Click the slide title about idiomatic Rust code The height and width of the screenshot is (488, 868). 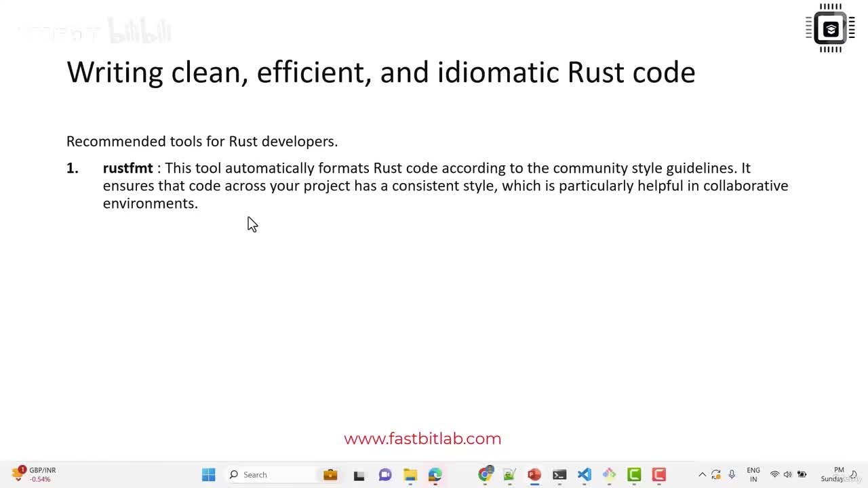(x=381, y=73)
